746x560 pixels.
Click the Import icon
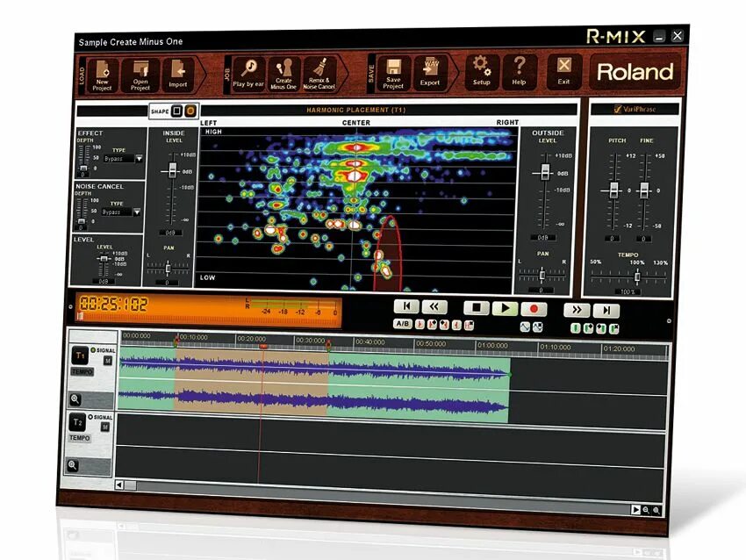click(x=178, y=75)
